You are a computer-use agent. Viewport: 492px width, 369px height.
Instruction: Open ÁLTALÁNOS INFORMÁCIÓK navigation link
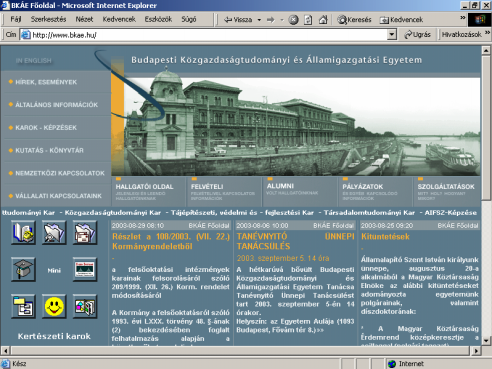coord(57,105)
